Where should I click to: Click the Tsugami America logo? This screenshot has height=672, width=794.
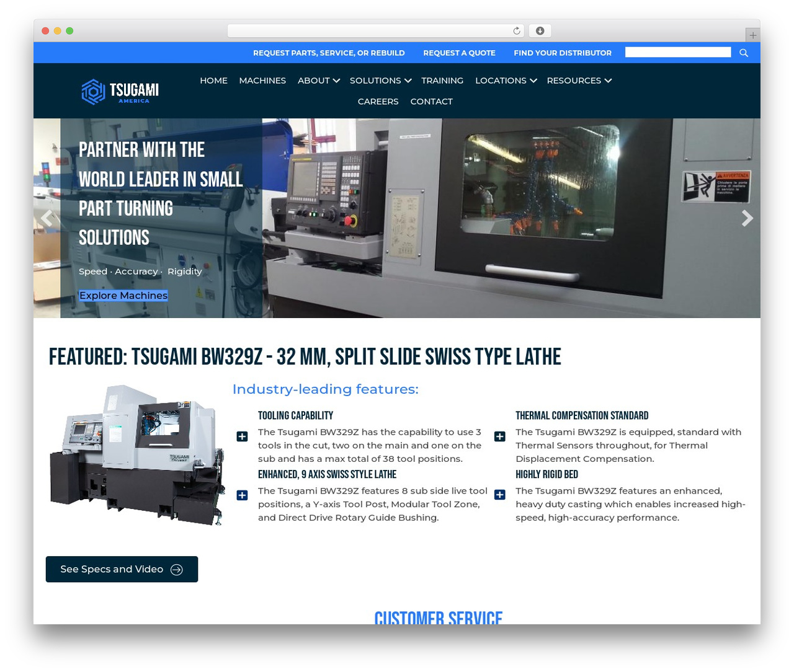[x=120, y=91]
